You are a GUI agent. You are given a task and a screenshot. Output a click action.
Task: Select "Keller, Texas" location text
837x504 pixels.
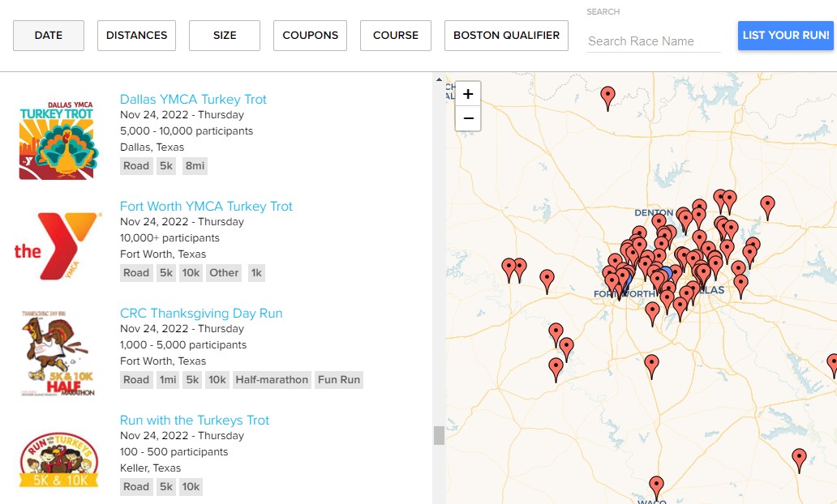pyautogui.click(x=151, y=468)
